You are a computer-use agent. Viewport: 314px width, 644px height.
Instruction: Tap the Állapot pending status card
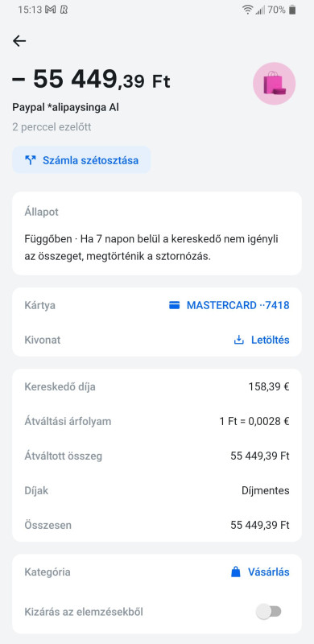[x=157, y=233]
